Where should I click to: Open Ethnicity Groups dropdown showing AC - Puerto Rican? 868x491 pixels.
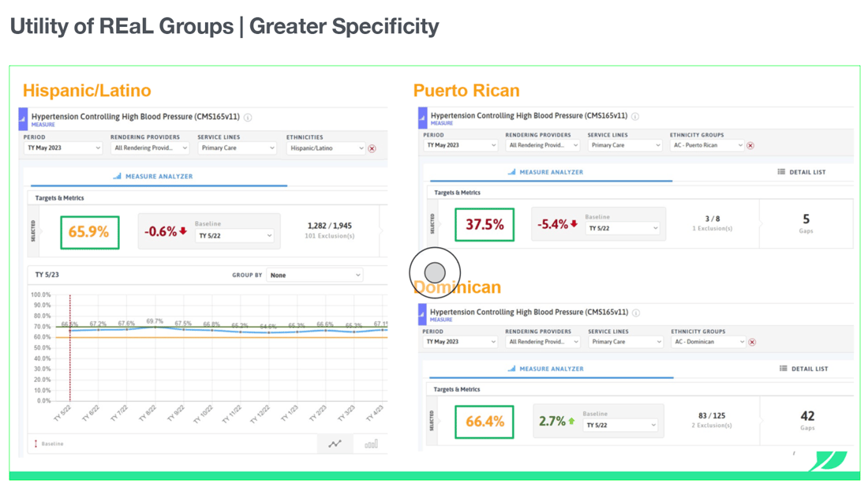click(x=708, y=145)
